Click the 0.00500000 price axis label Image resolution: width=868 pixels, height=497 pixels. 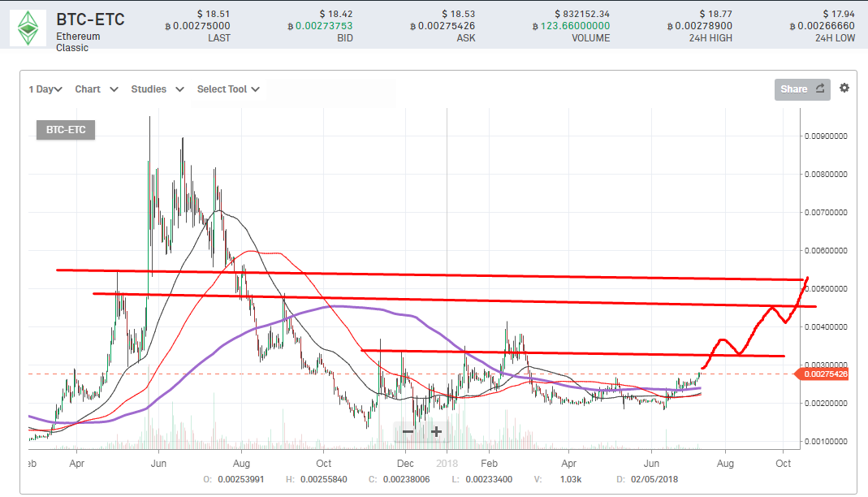click(x=826, y=289)
